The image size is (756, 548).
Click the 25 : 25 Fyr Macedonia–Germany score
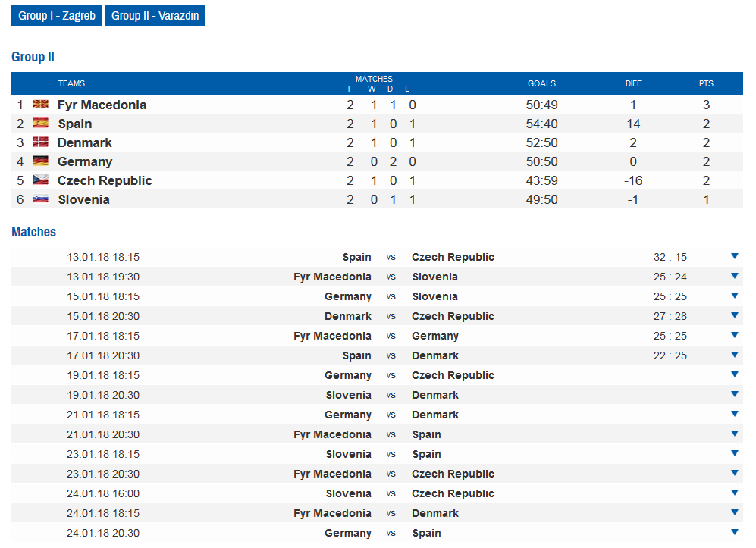point(670,336)
